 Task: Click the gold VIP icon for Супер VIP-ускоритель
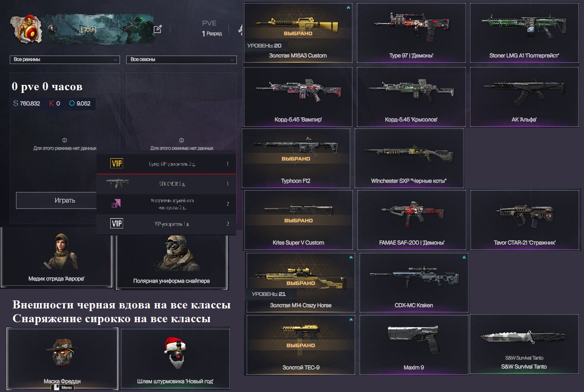point(116,164)
